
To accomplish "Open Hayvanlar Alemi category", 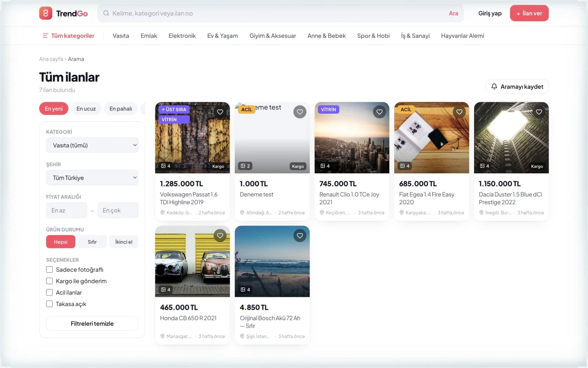I will click(x=462, y=36).
